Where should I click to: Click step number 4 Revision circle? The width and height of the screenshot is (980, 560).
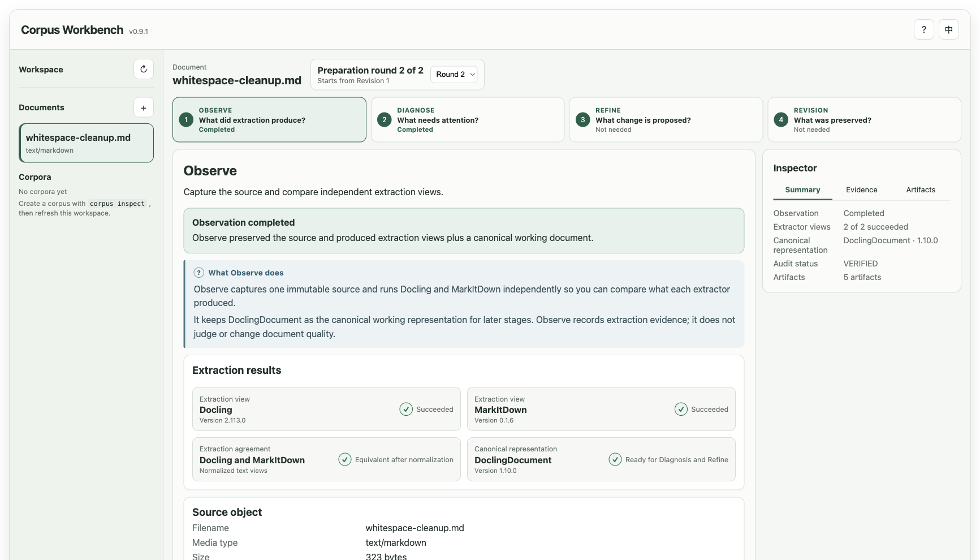(781, 120)
